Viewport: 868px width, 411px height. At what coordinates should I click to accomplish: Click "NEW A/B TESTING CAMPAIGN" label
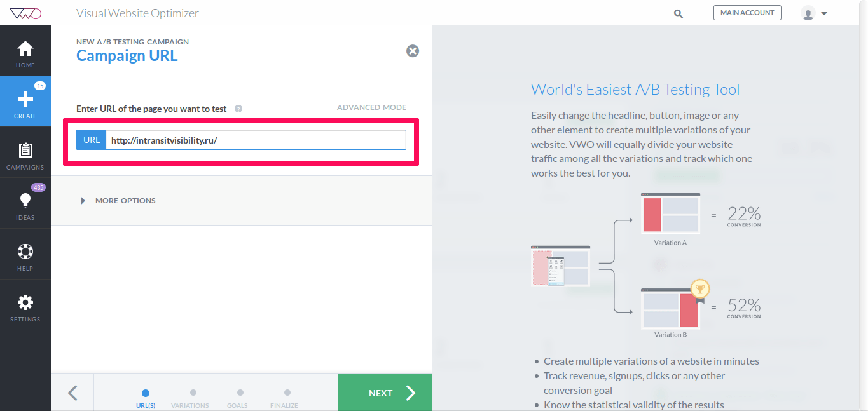click(x=132, y=42)
